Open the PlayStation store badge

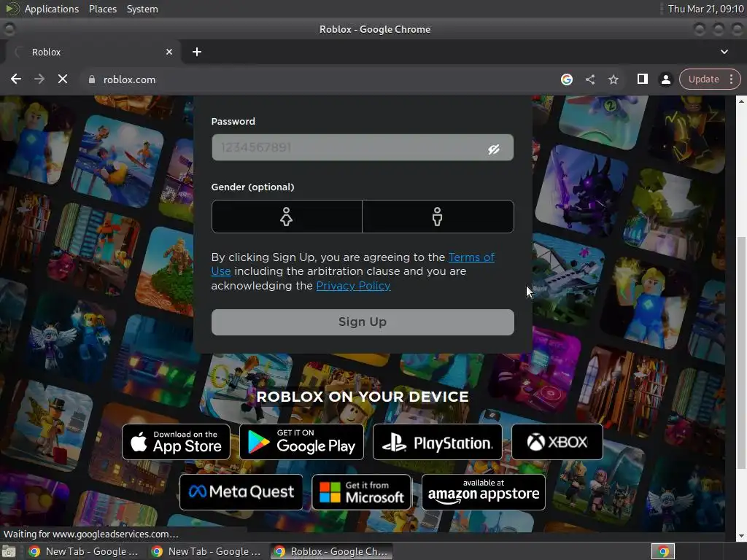pyautogui.click(x=438, y=442)
